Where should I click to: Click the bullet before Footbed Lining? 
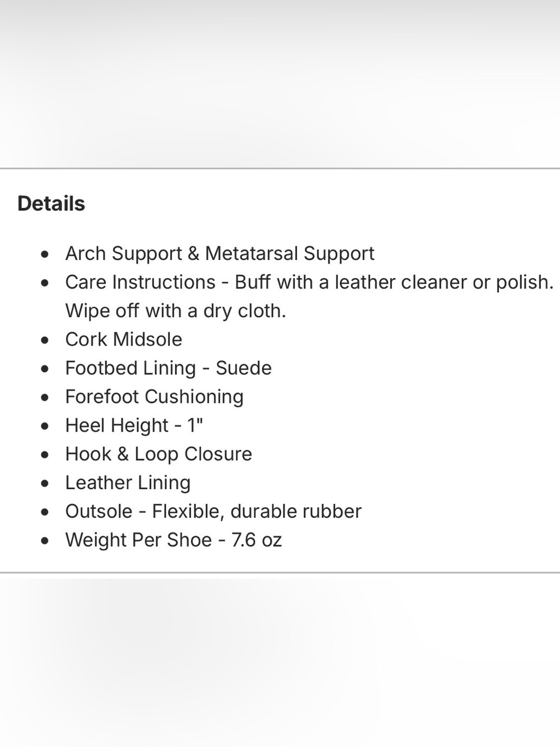[x=45, y=369]
